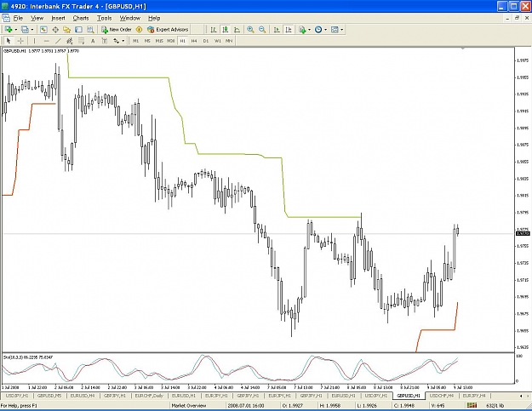Viewport: 532px width, 411px height.
Task: Show the Data Window panel
Action: 55,30
